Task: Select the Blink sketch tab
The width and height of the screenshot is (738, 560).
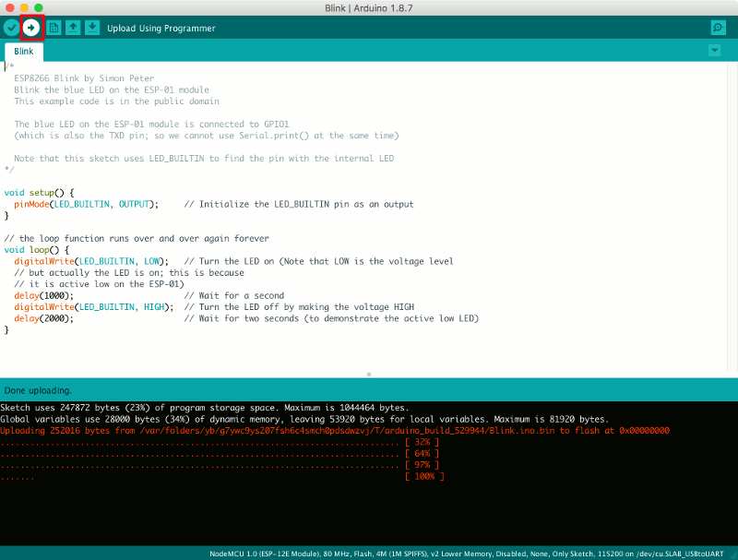Action: point(24,52)
